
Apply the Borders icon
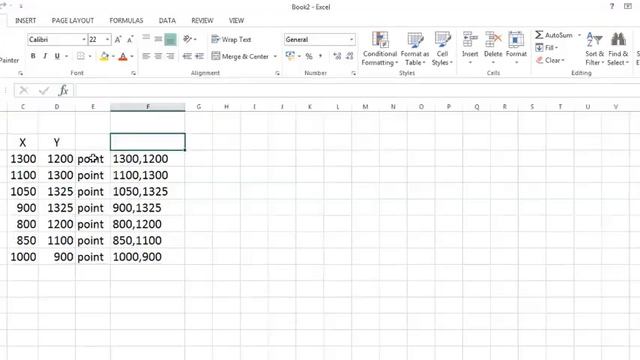81,56
